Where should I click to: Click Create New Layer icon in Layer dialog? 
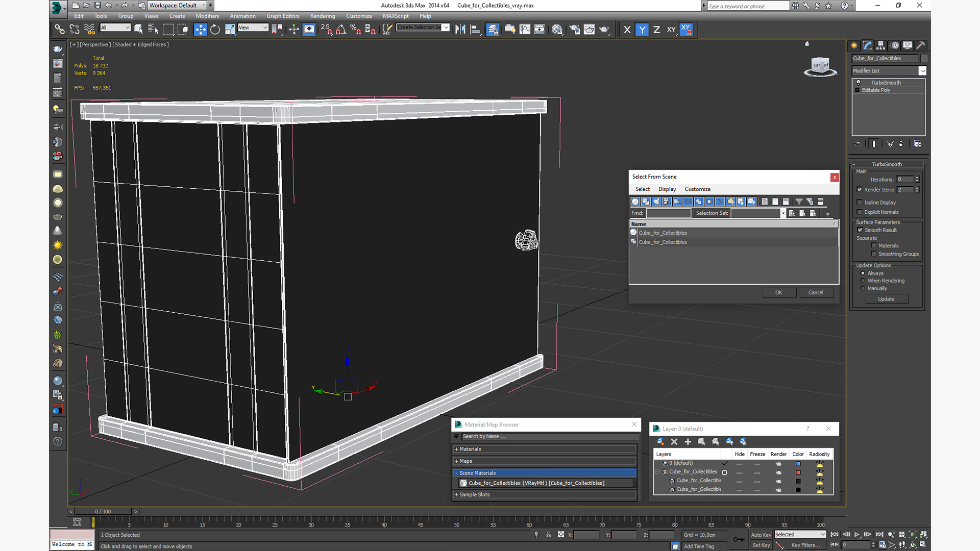[660, 442]
